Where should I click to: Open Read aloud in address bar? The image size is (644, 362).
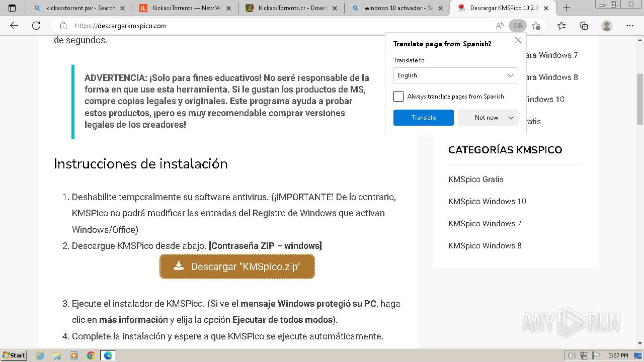[x=500, y=26]
